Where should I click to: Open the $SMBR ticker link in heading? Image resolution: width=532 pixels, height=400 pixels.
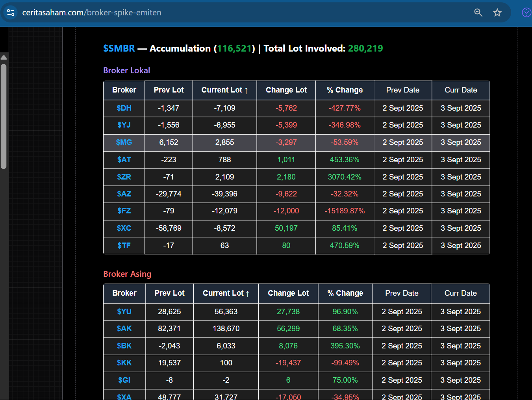point(119,48)
